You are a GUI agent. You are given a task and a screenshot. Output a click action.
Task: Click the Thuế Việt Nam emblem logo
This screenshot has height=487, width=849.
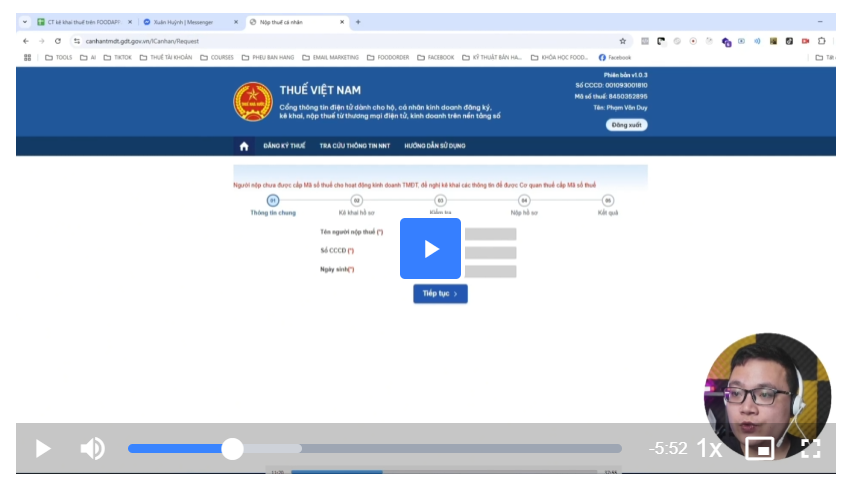point(253,102)
